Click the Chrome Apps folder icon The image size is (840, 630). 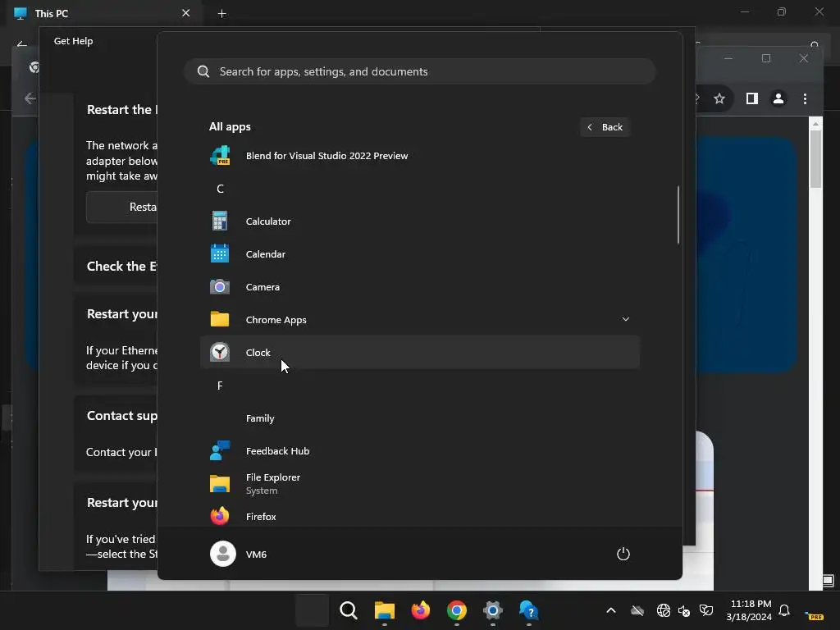[220, 319]
